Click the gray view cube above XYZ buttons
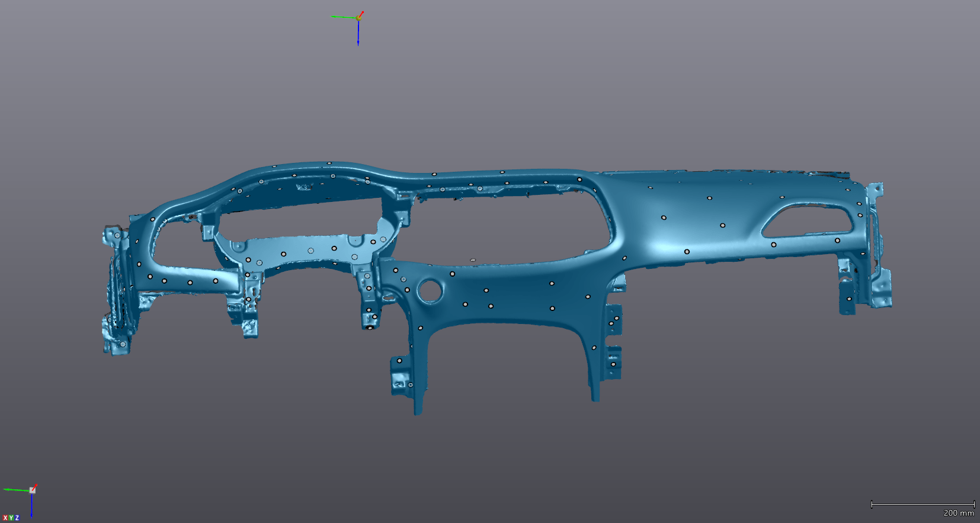The image size is (980, 523). (33, 490)
